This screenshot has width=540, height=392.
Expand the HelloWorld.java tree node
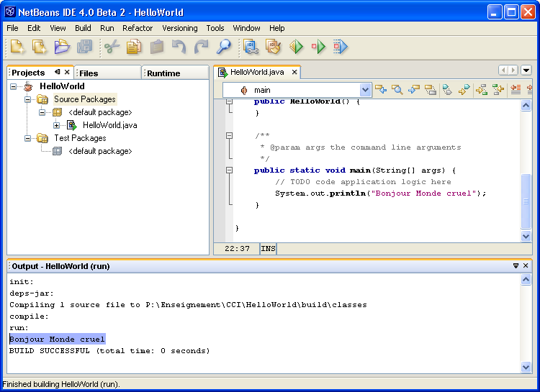(56, 125)
